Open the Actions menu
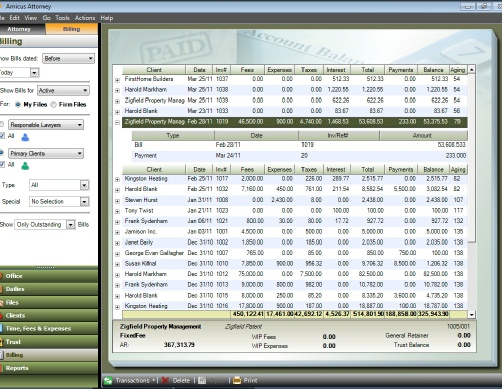The width and height of the screenshot is (502, 389). (x=85, y=18)
